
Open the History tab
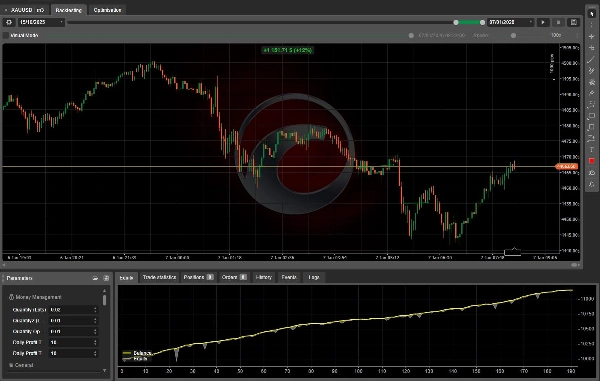[x=263, y=277]
